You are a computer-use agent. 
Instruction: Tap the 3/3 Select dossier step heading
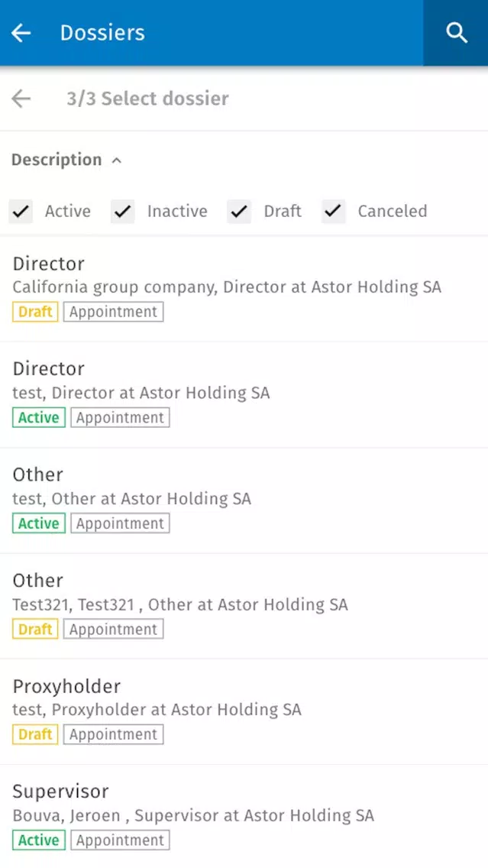click(147, 99)
